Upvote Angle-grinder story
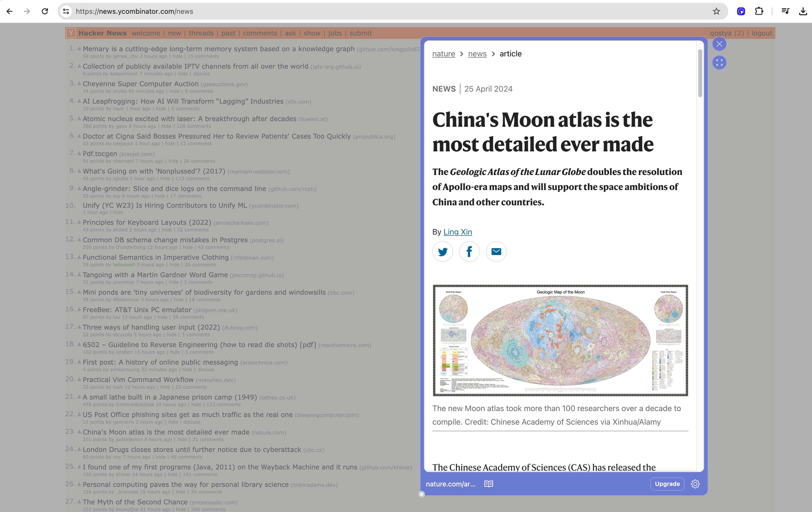The height and width of the screenshot is (512, 812). [x=79, y=188]
